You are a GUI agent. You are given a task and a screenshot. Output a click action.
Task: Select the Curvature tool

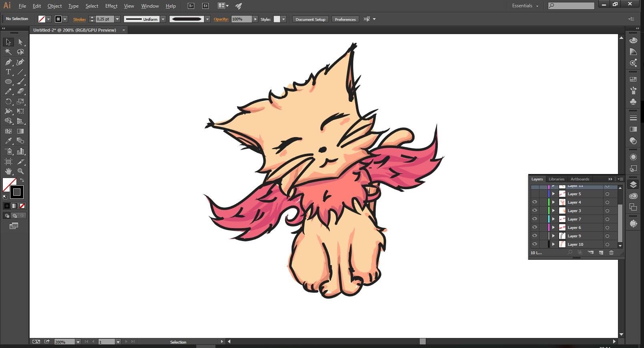click(20, 62)
